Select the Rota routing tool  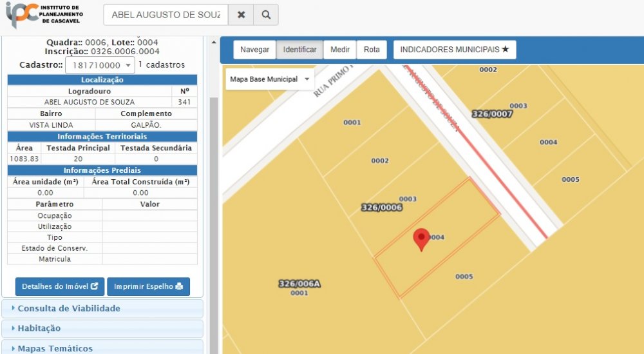tap(372, 50)
